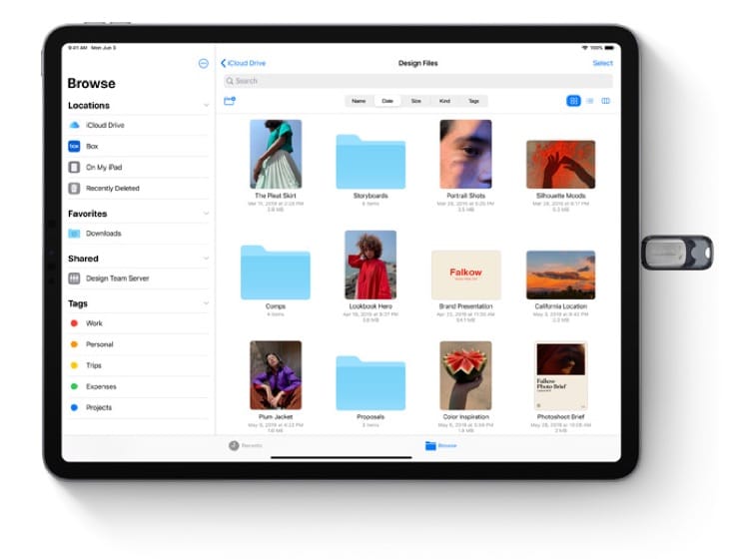Open Plum Jacket image
The width and height of the screenshot is (738, 560).
pyautogui.click(x=276, y=375)
